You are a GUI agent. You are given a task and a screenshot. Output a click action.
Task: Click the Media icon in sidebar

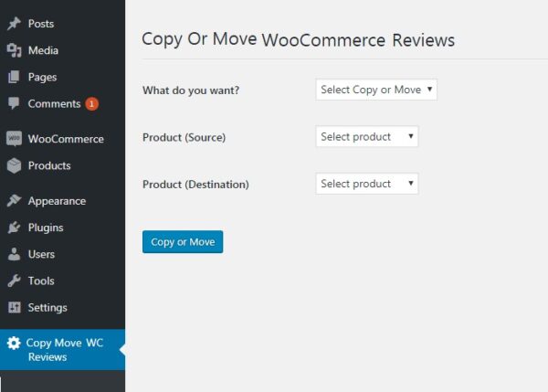pos(14,50)
